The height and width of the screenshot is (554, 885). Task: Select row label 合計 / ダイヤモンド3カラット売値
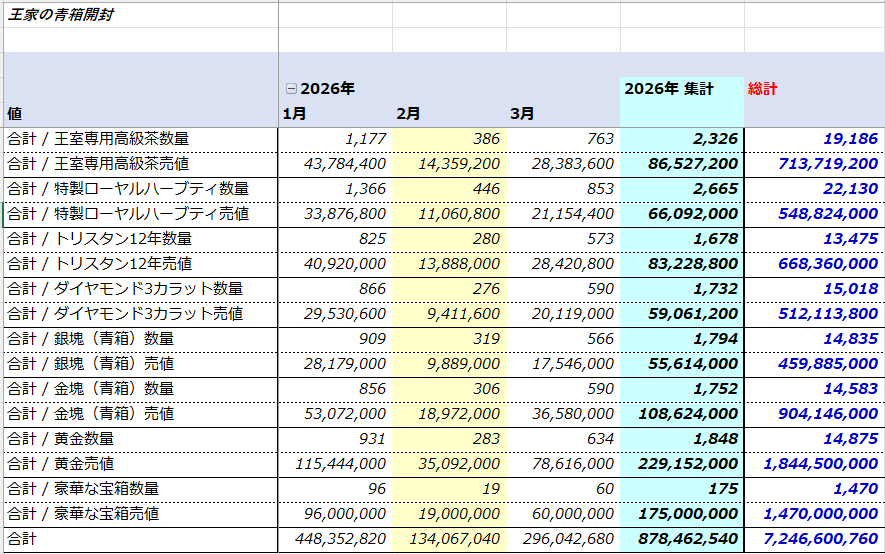click(124, 314)
